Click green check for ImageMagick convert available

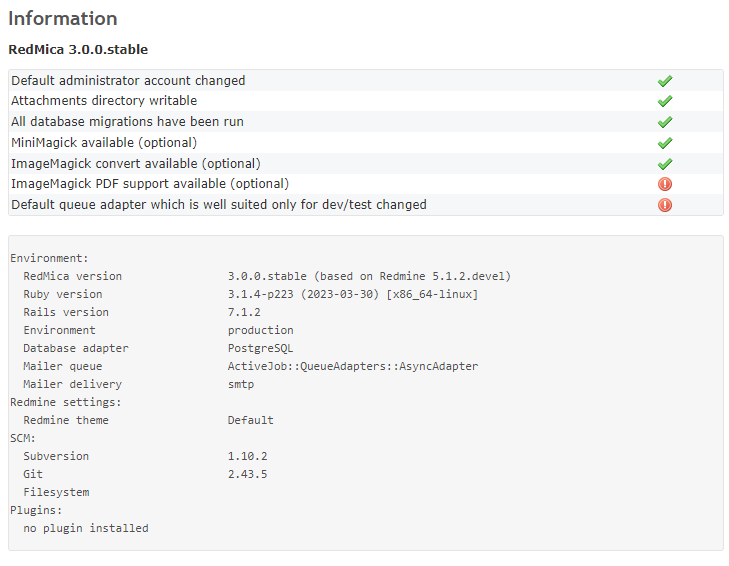click(665, 164)
